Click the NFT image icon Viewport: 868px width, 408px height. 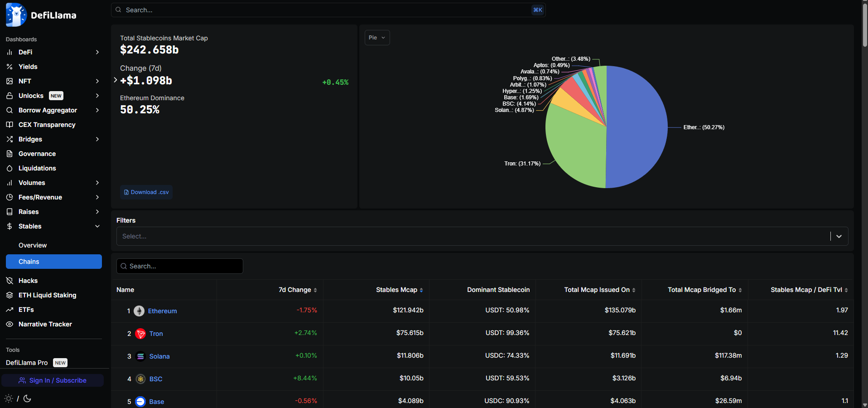[x=10, y=81]
